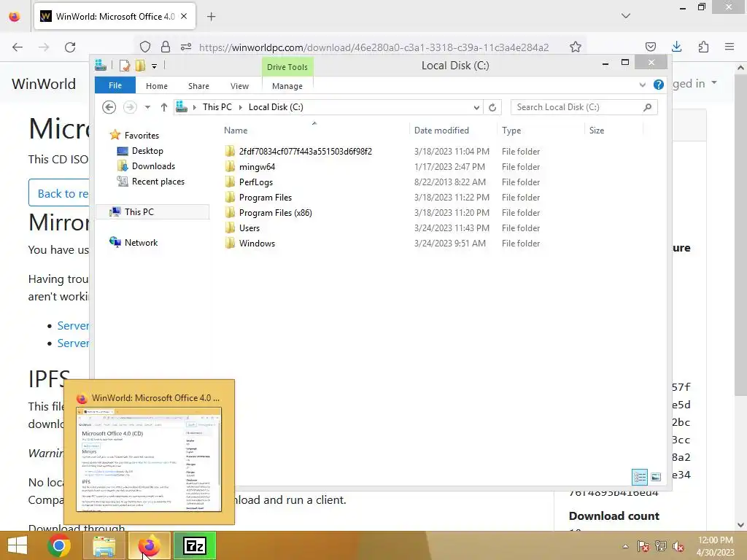Click File Explorer taskbar icon
Viewport: 747px width, 560px height.
(x=104, y=545)
